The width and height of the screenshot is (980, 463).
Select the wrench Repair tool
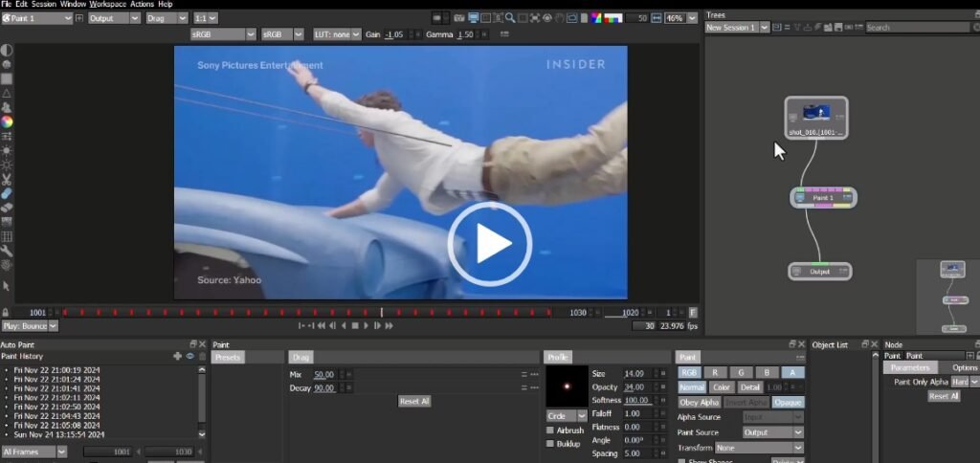click(x=7, y=252)
